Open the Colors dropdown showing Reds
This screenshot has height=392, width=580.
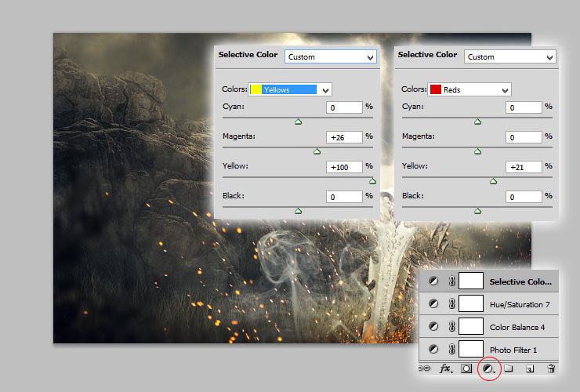pyautogui.click(x=469, y=89)
